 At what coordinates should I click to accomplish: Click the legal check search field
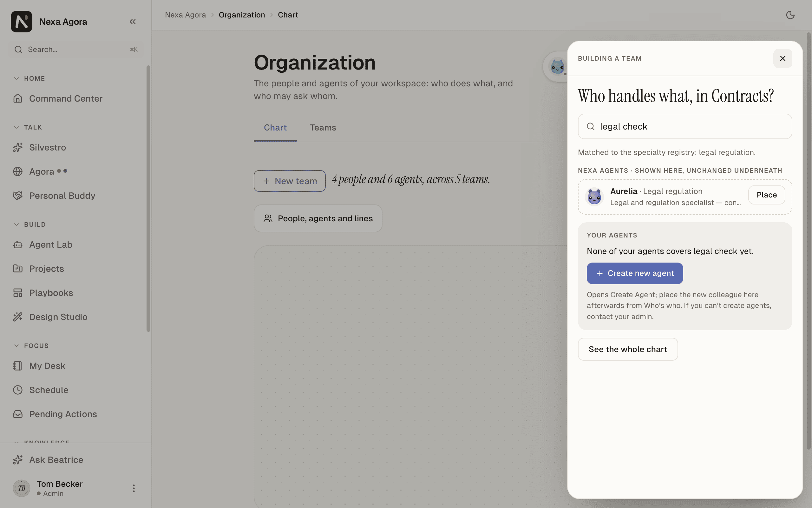[x=685, y=126]
